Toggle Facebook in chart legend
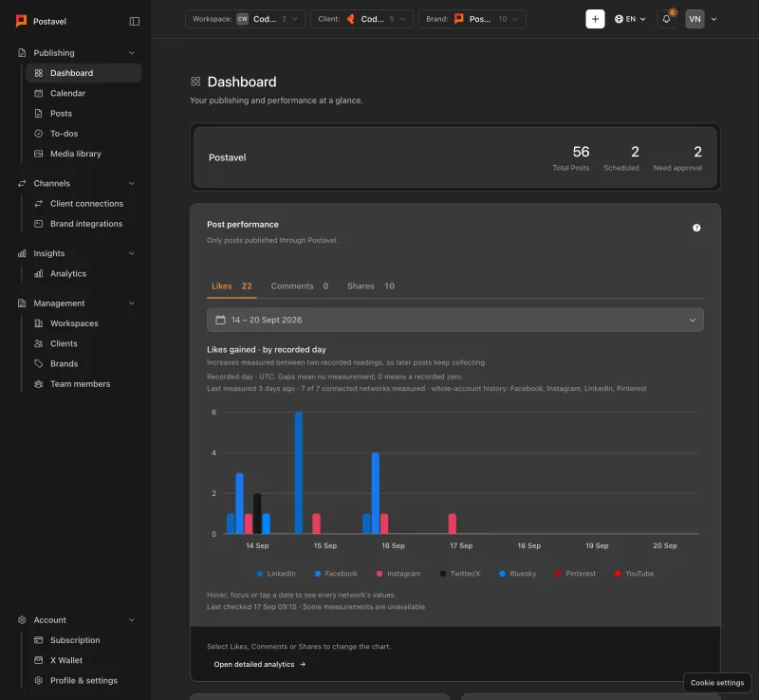 pyautogui.click(x=336, y=574)
